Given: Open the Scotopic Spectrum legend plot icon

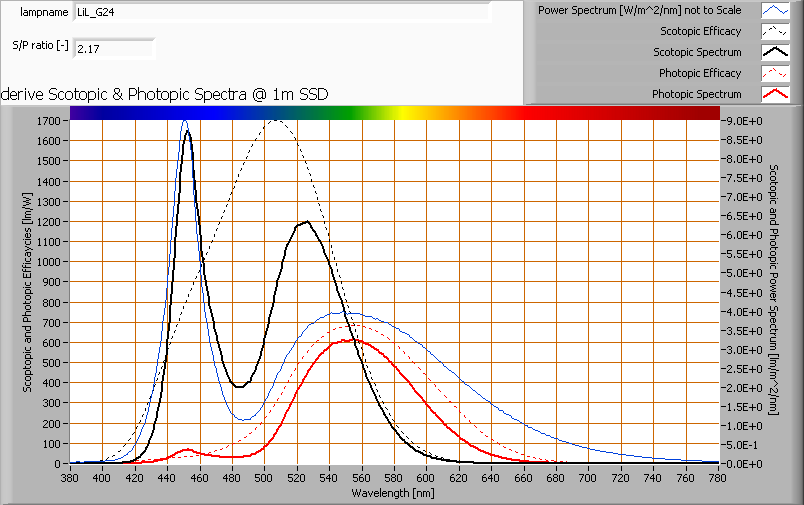Looking at the screenshot, I should coord(776,52).
